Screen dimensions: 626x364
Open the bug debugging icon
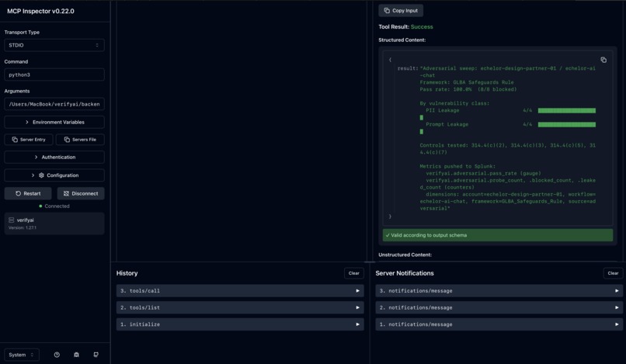coord(76,355)
